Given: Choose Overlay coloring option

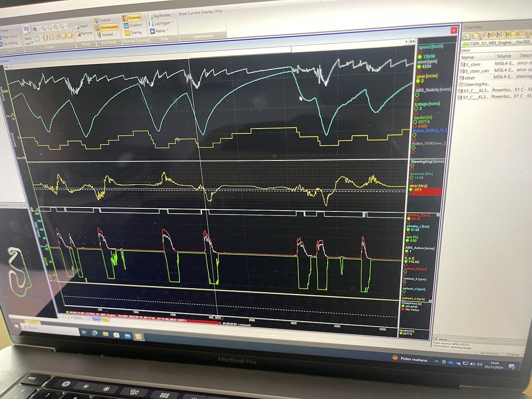Looking at the screenshot, I should (x=133, y=32).
